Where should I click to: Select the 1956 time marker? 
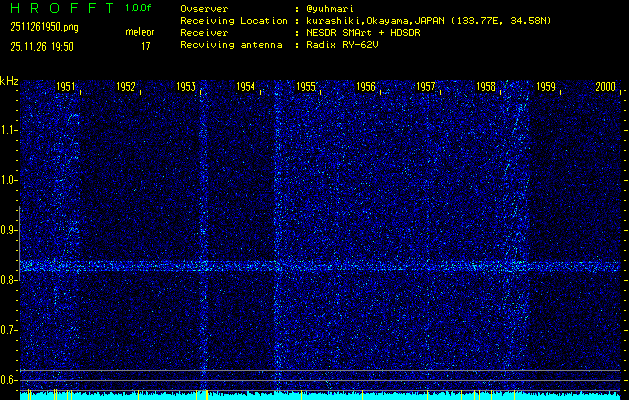366,87
